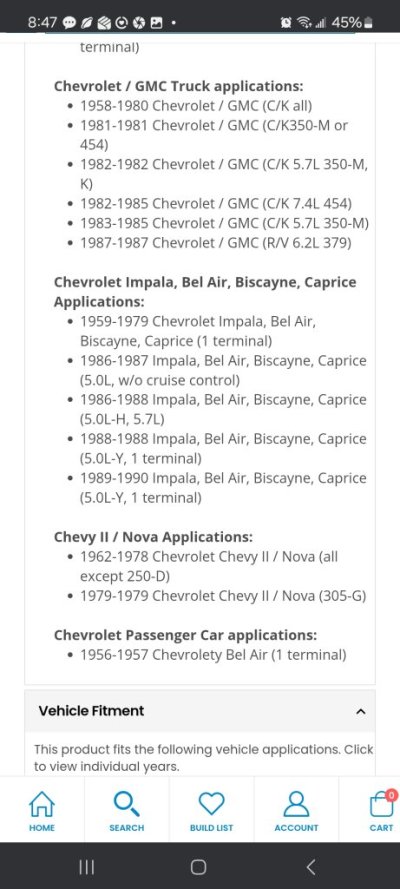The width and height of the screenshot is (400, 889).
Task: Open Android recent apps button
Action: [87, 866]
